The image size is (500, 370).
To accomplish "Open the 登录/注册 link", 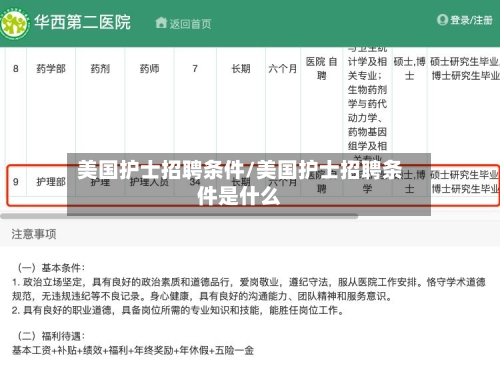I will click(x=471, y=20).
